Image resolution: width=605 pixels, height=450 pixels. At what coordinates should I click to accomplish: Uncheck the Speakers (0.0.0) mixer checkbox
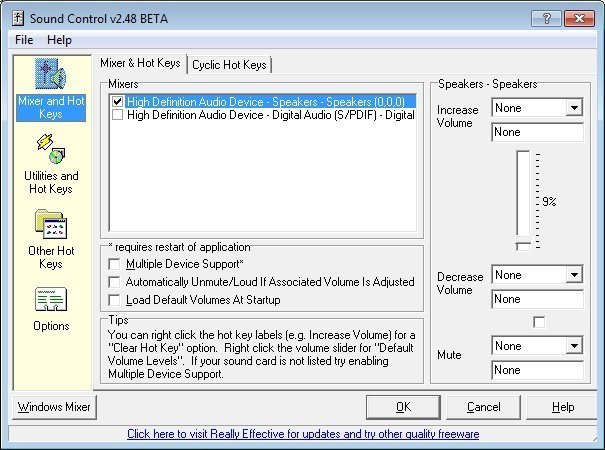118,101
